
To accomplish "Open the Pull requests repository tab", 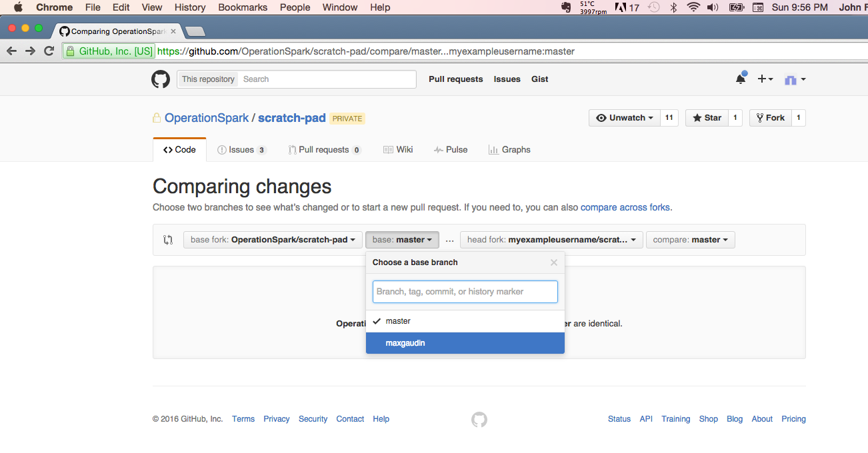I will coord(325,150).
